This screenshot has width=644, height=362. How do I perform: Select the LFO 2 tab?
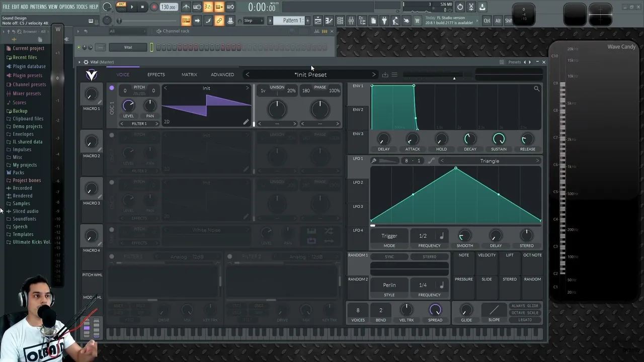[x=358, y=182]
